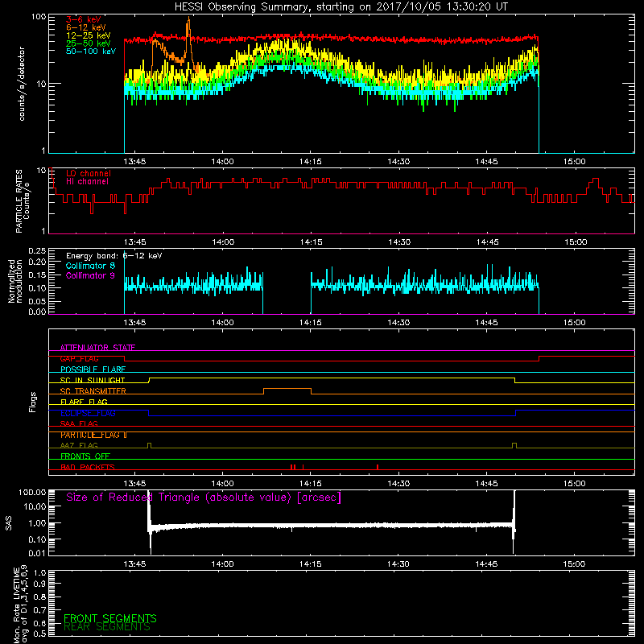
Task: Select the green '25-50 keV' legend label
Action: tap(89, 43)
